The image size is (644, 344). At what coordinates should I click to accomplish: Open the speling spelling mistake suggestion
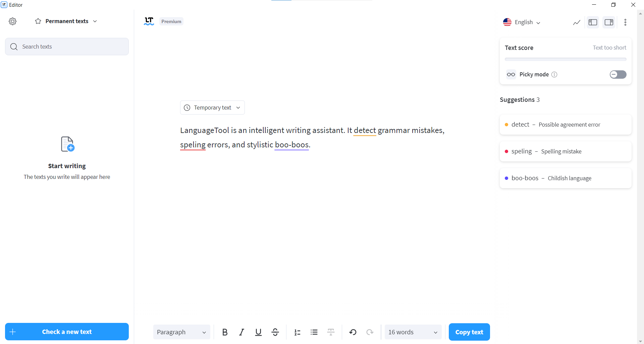(566, 151)
